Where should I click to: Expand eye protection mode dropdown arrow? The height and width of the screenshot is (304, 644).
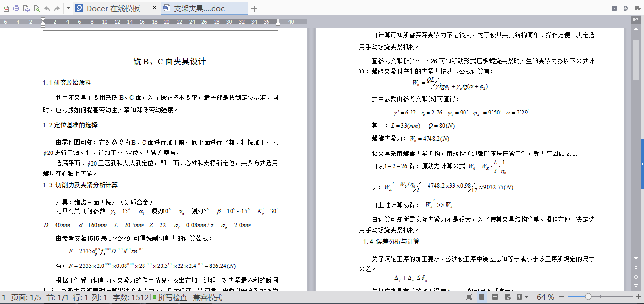coord(527,297)
